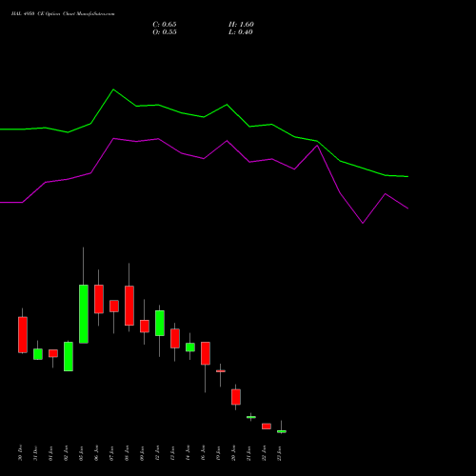This screenshot has height=476, width=476.
Task: Click the red candlestick above 08 Jan
Action: tap(129, 306)
